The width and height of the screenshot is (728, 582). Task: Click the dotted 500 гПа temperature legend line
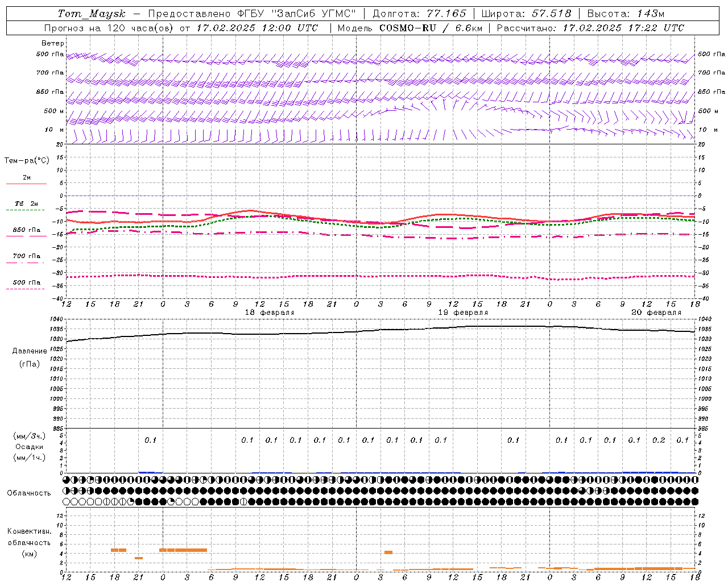tap(25, 289)
